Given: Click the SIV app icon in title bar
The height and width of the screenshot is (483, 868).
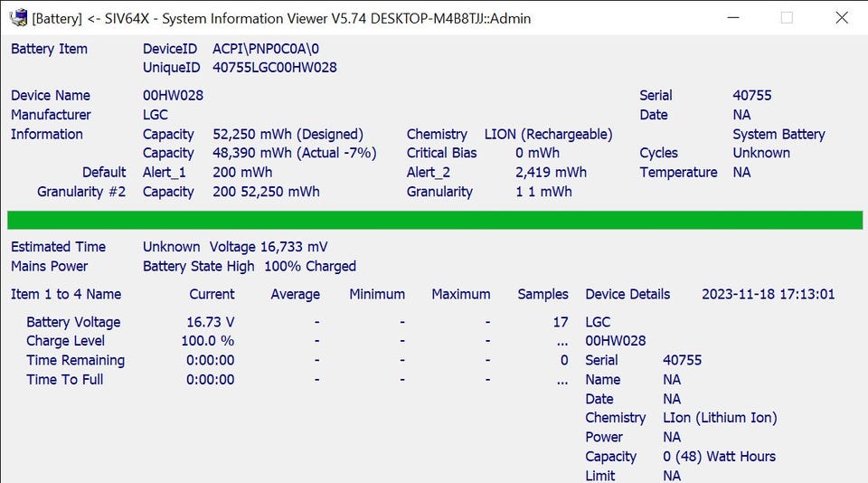Looking at the screenshot, I should 18,17.
